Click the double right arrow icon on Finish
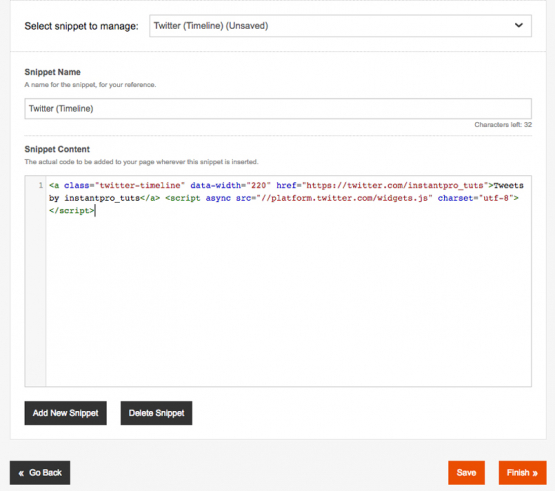555x491 pixels. (x=535, y=473)
